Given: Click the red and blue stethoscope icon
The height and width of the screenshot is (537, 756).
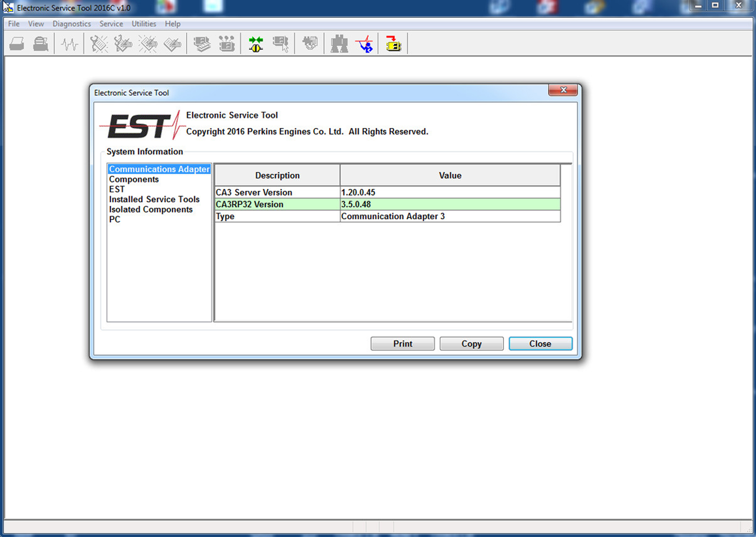Looking at the screenshot, I should pos(364,44).
